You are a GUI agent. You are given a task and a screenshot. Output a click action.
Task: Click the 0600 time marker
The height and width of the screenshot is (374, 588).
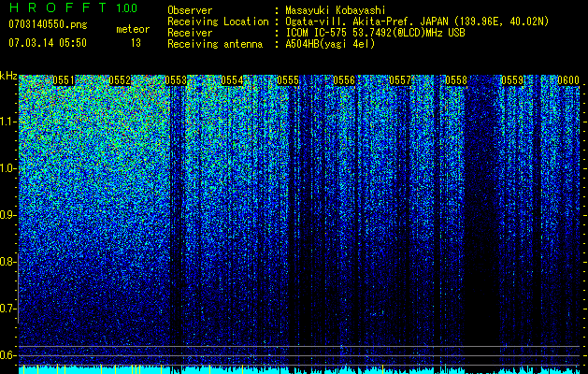tap(568, 80)
